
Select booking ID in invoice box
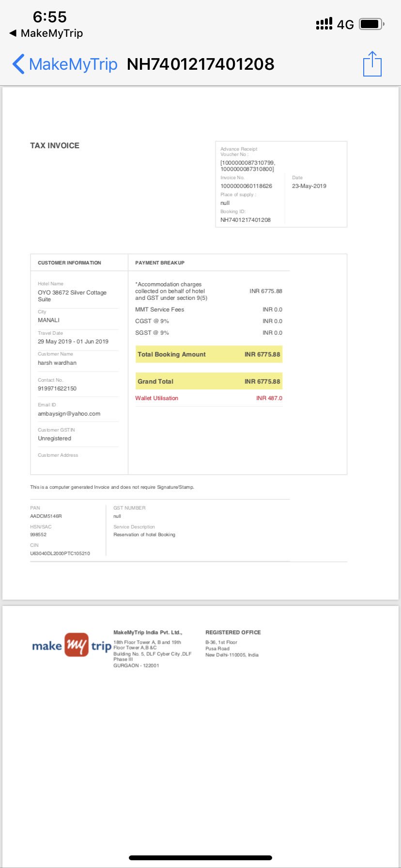(246, 220)
